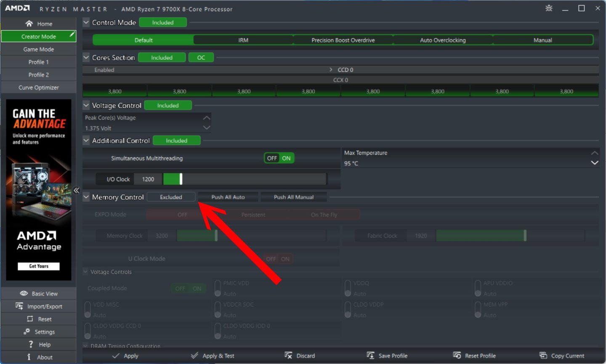Click the I/O Clock 1200 value field
Image resolution: width=606 pixels, height=364 pixels.
pyautogui.click(x=148, y=179)
